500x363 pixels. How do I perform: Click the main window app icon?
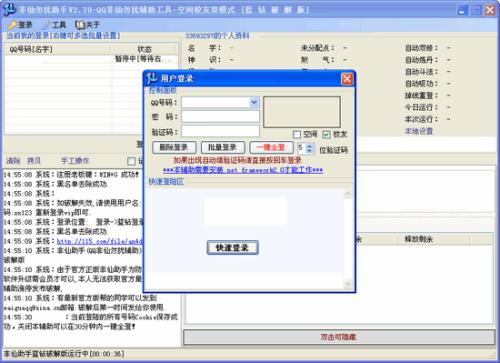pos(9,9)
